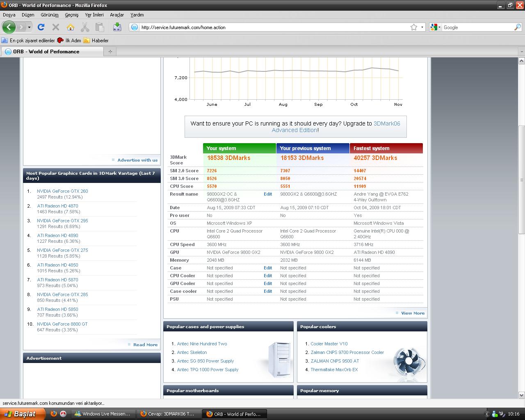Click the site identity icon in address bar

click(134, 27)
